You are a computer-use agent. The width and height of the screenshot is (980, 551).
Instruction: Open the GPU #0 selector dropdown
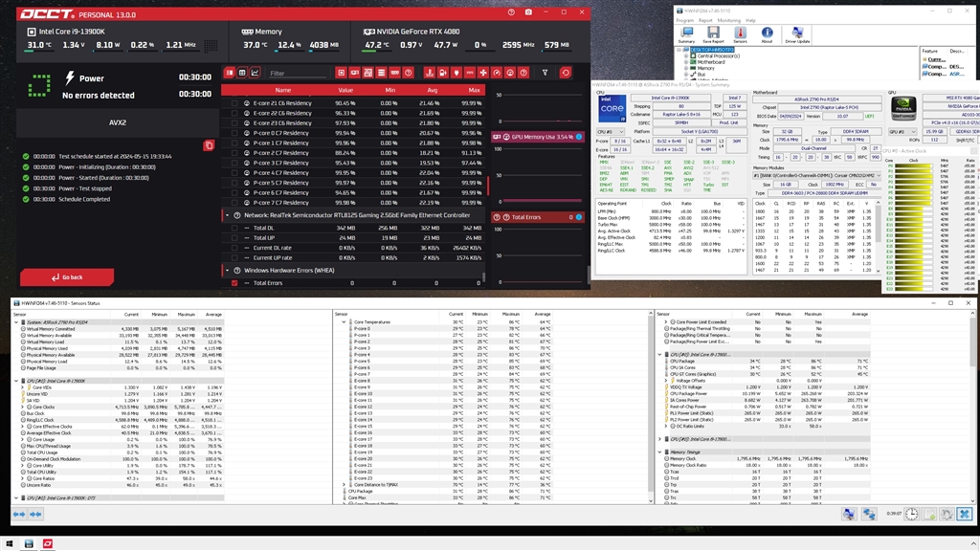[902, 132]
